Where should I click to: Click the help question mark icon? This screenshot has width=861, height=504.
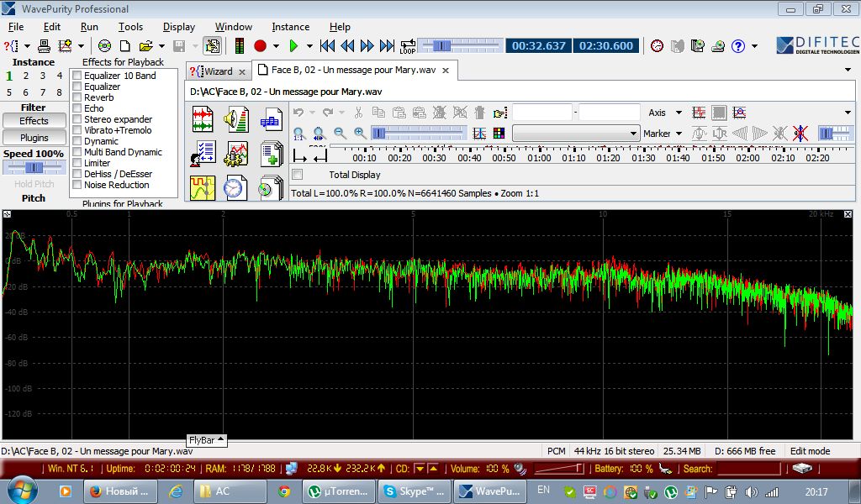tap(738, 46)
